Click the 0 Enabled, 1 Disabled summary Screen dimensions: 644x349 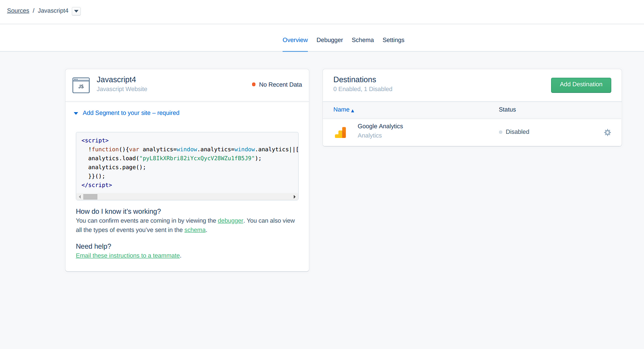pos(363,89)
